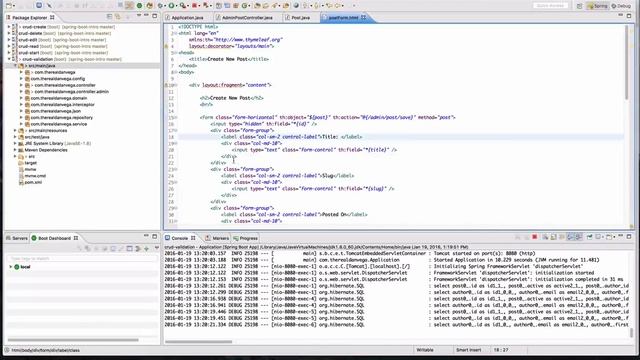
Task: Select the mvnw.cmd file
Action: 35,176
